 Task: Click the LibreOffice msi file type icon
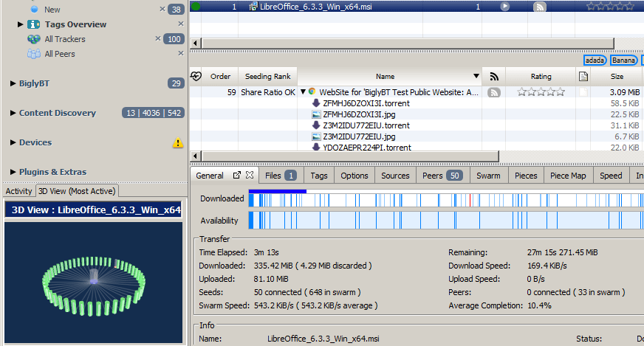[253, 7]
